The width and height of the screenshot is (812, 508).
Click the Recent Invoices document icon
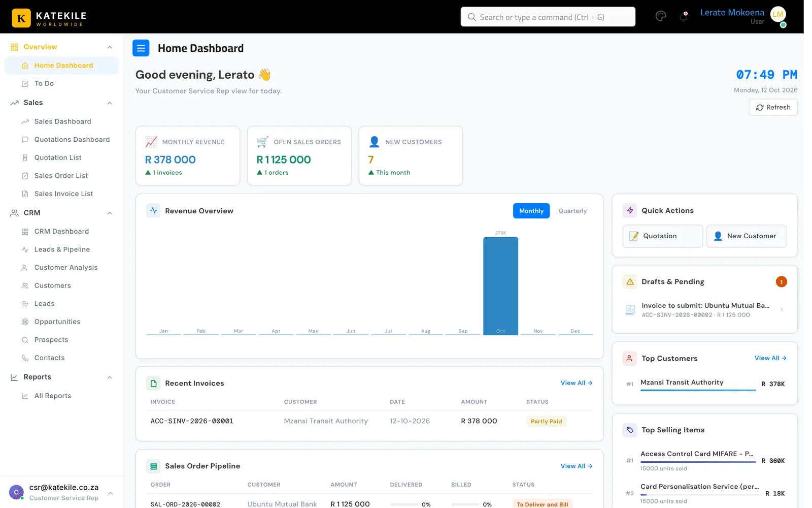tap(153, 383)
